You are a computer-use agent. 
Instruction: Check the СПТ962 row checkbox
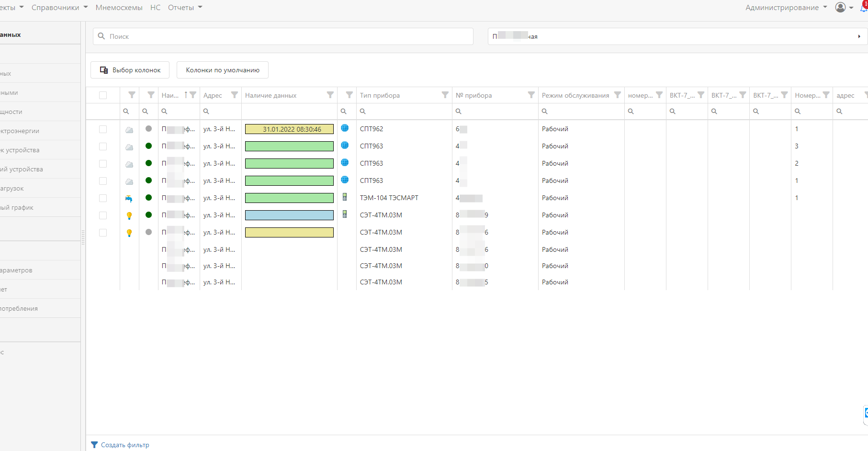103,129
